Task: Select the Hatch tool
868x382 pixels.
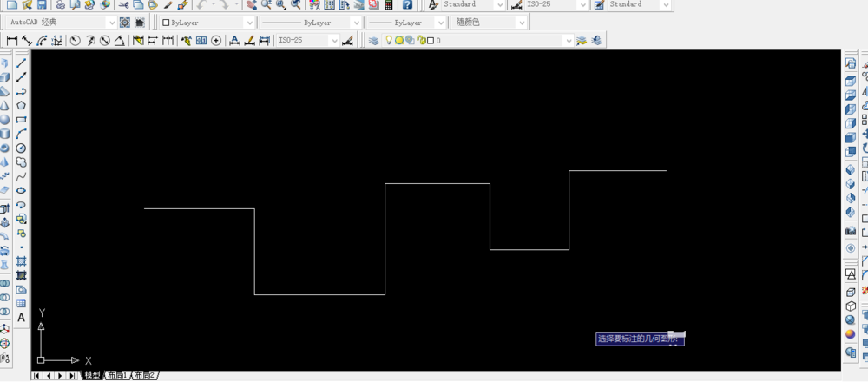Action: [x=21, y=260]
